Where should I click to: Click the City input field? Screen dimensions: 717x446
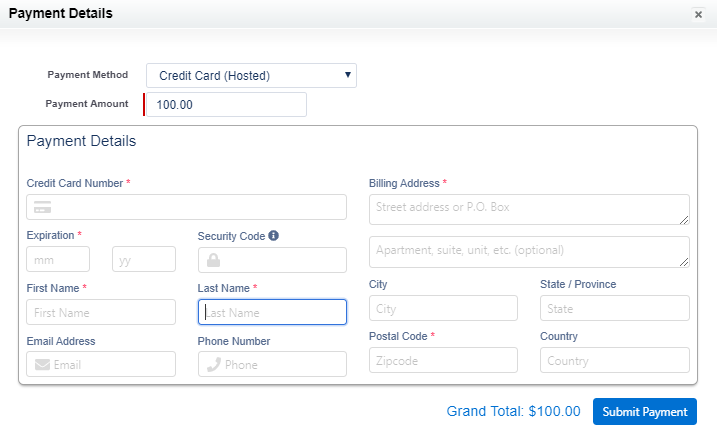pos(443,308)
